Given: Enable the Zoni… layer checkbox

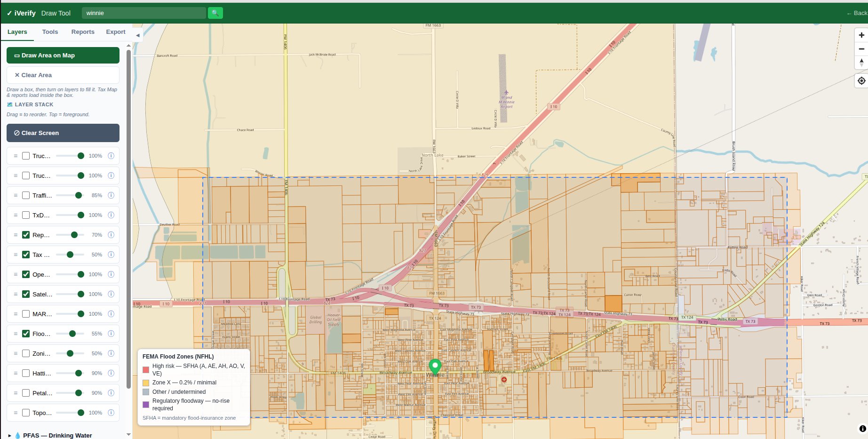Looking at the screenshot, I should click(26, 353).
